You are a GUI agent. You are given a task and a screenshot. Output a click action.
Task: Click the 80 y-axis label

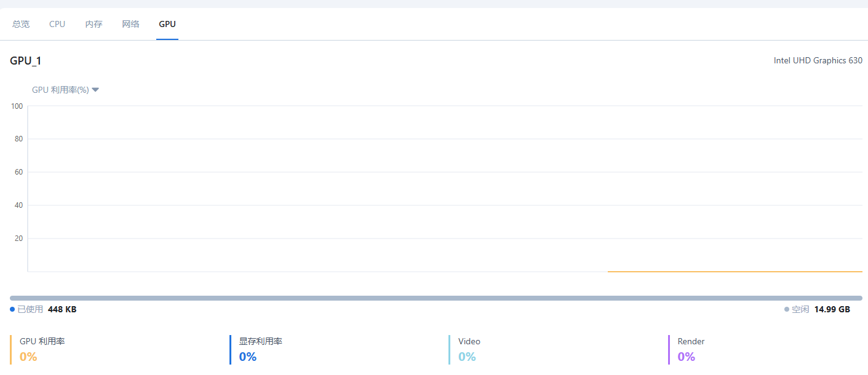[x=19, y=139]
